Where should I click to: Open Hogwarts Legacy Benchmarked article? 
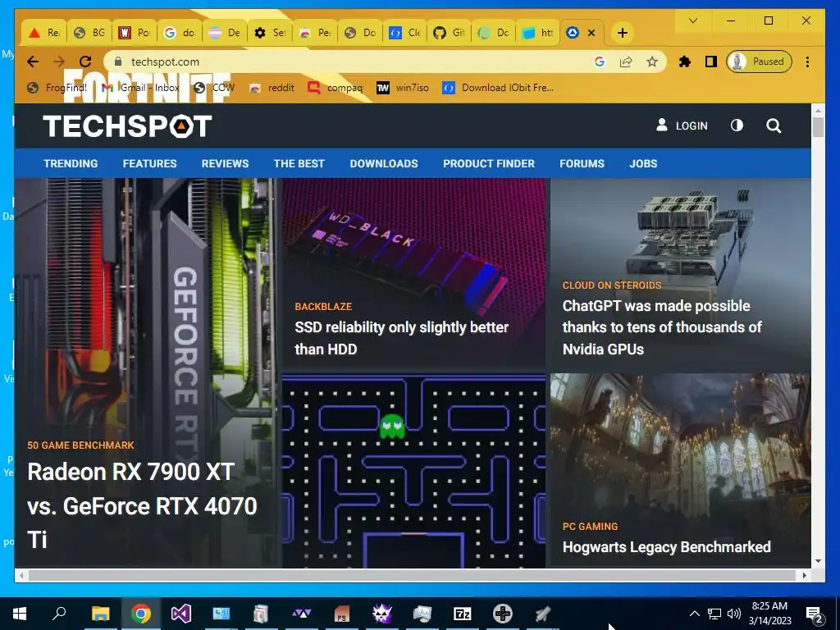click(666, 547)
